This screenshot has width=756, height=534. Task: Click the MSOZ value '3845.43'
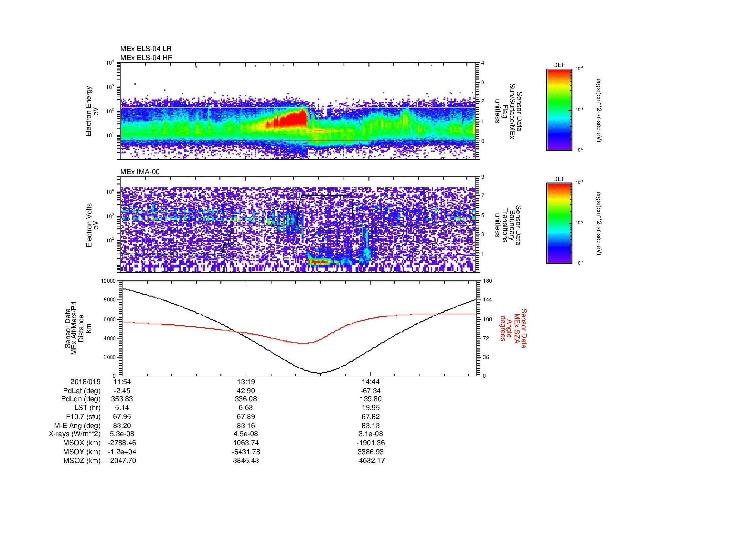click(246, 461)
